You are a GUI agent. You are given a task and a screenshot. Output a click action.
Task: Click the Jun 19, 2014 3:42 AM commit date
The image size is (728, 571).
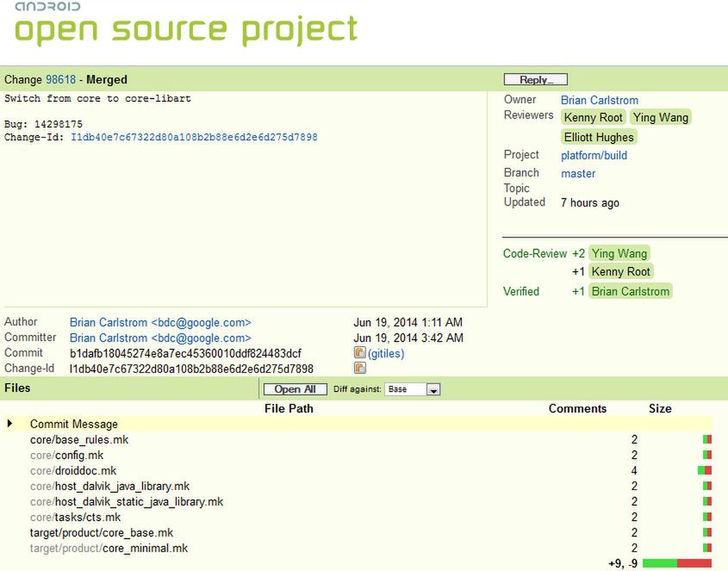pyautogui.click(x=408, y=338)
